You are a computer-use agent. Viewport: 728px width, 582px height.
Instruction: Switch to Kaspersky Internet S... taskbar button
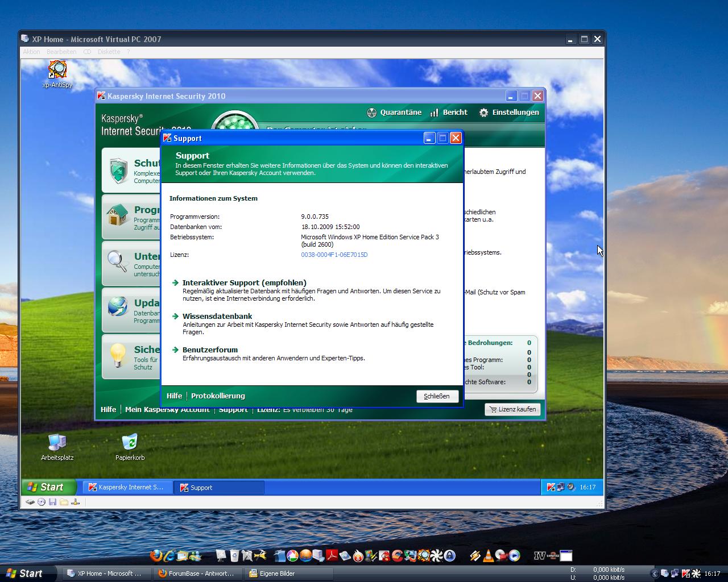tap(127, 487)
